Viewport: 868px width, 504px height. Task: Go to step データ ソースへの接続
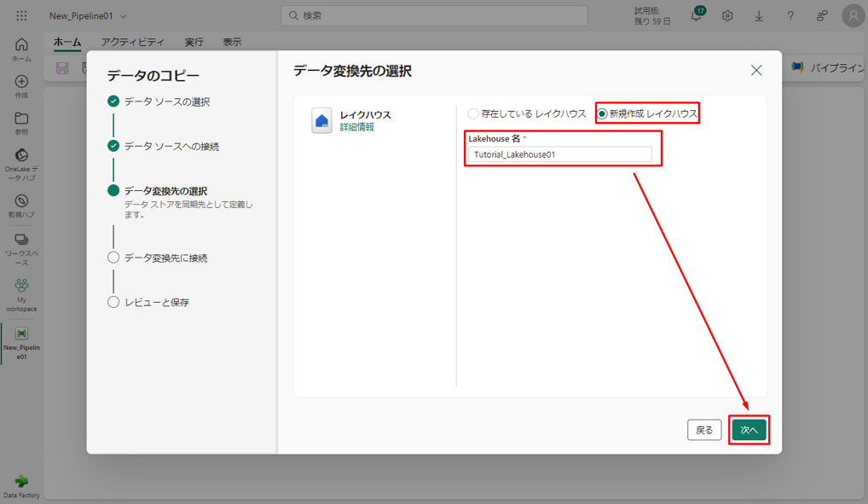pyautogui.click(x=171, y=146)
